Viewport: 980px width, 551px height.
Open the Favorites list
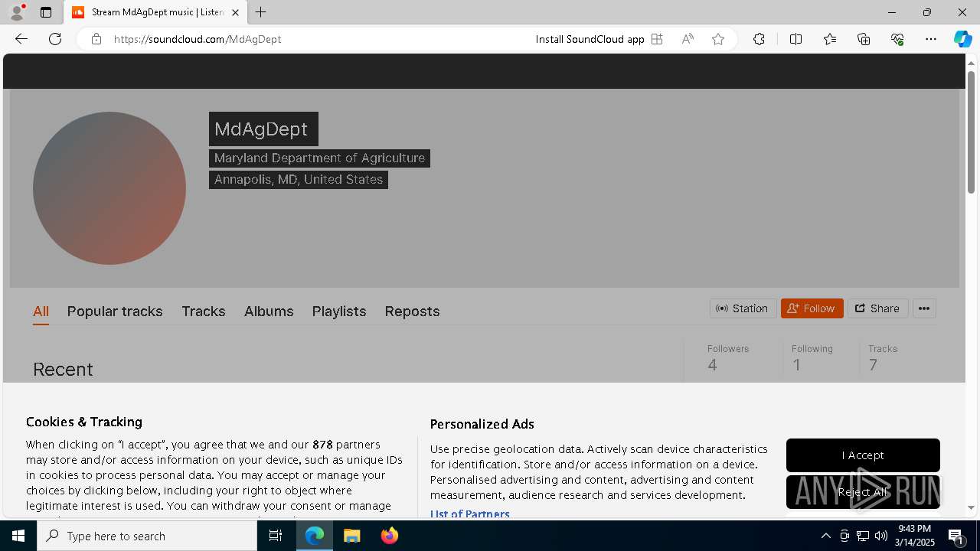pyautogui.click(x=830, y=39)
